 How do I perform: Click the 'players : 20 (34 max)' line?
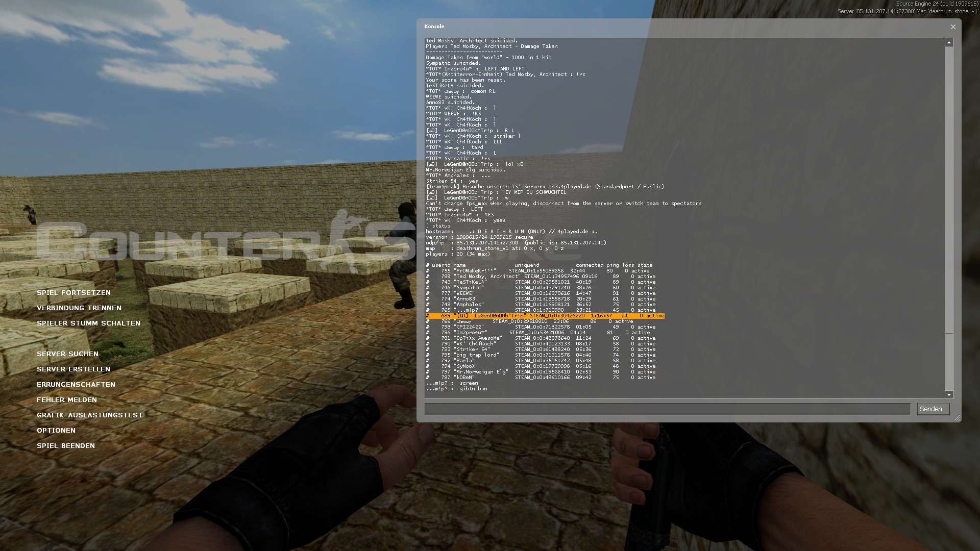(x=458, y=254)
